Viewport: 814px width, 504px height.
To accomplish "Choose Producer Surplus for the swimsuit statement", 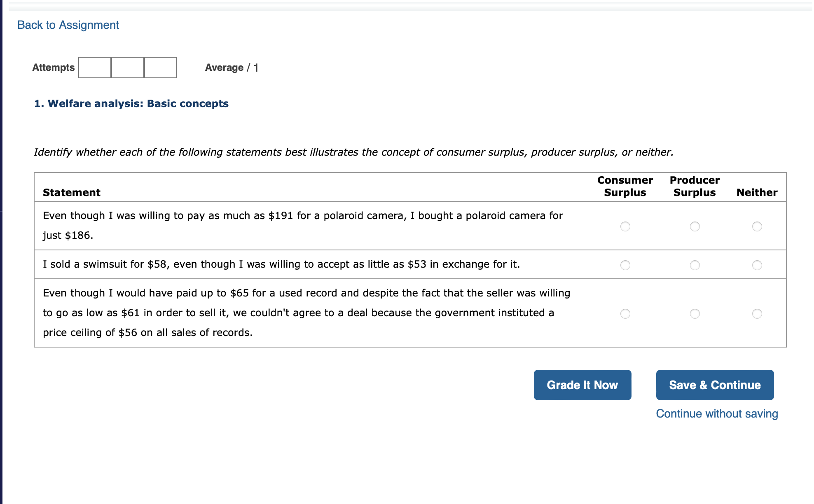I will pos(695,265).
